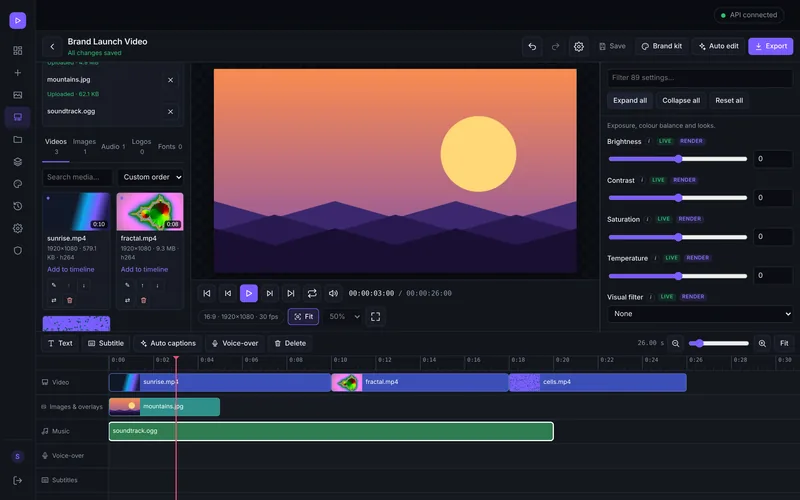Switch to the Videos media tab
This screenshot has height=500, width=800.
56,146
